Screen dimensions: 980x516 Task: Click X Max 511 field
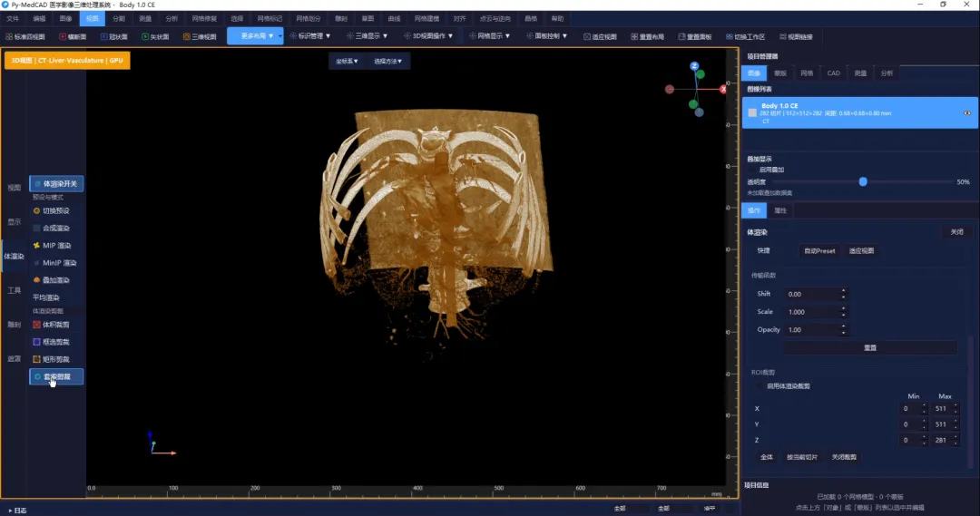(x=945, y=409)
